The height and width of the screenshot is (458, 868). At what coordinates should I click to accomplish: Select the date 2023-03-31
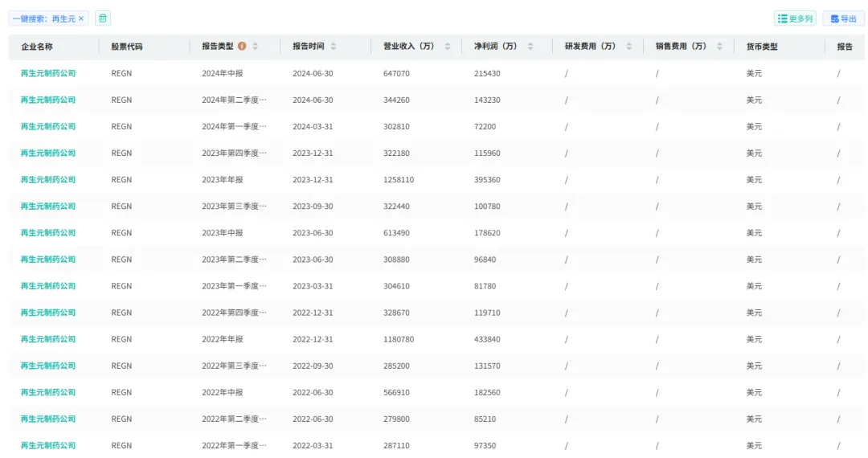(313, 286)
